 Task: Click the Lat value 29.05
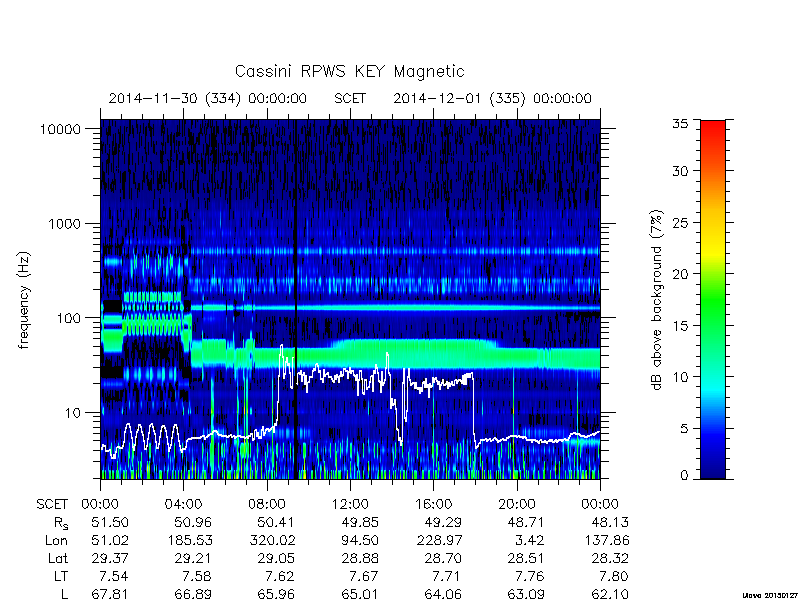(276, 559)
